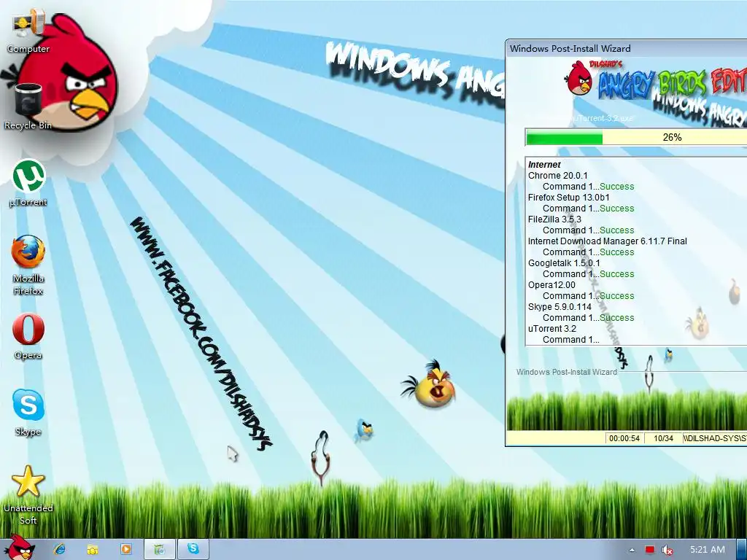Select the uTorrent 3.2 entry

coord(552,329)
